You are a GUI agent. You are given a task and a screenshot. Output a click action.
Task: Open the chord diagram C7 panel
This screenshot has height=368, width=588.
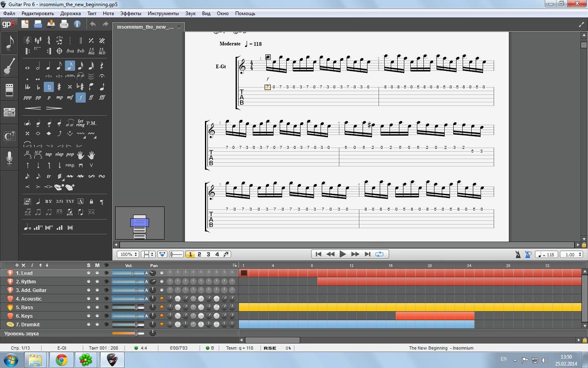tap(9, 136)
